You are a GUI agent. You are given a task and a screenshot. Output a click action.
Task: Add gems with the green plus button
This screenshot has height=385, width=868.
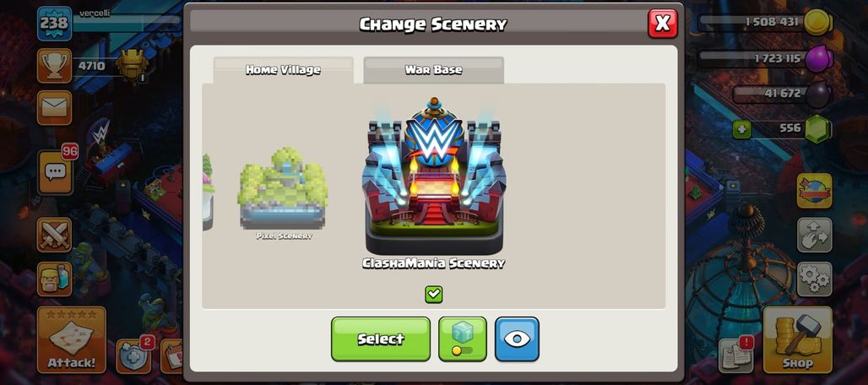pos(742,130)
